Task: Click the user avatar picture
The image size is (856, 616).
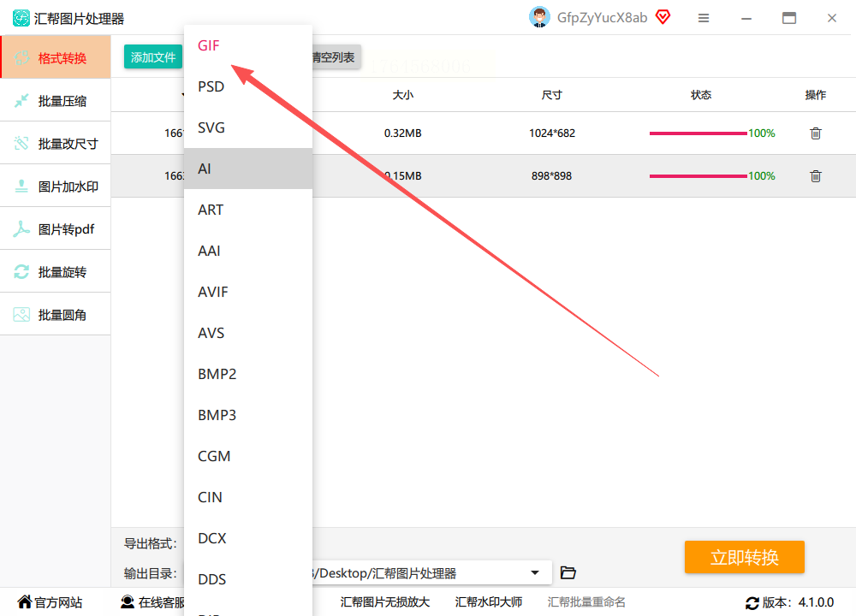Action: point(539,17)
